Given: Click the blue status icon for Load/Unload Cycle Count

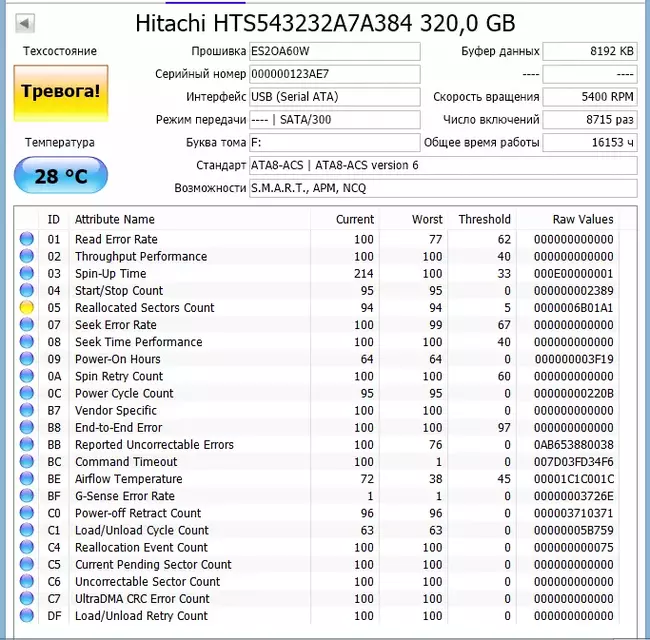Looking at the screenshot, I should pyautogui.click(x=27, y=530).
